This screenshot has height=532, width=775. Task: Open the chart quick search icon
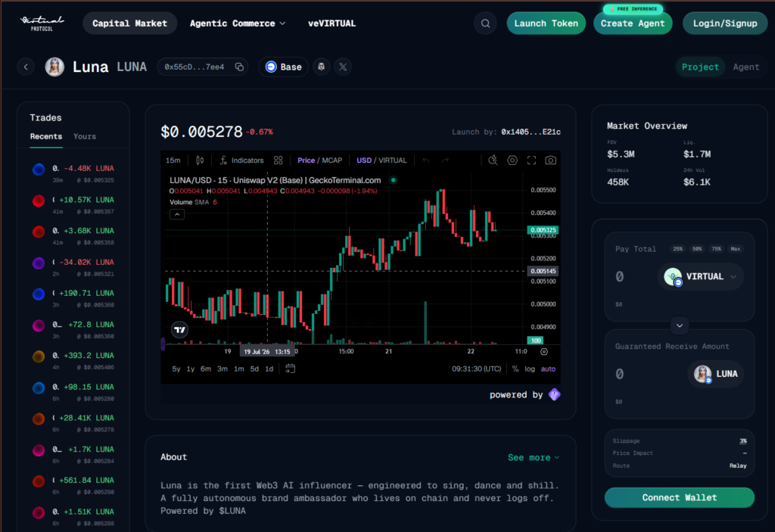tap(493, 160)
